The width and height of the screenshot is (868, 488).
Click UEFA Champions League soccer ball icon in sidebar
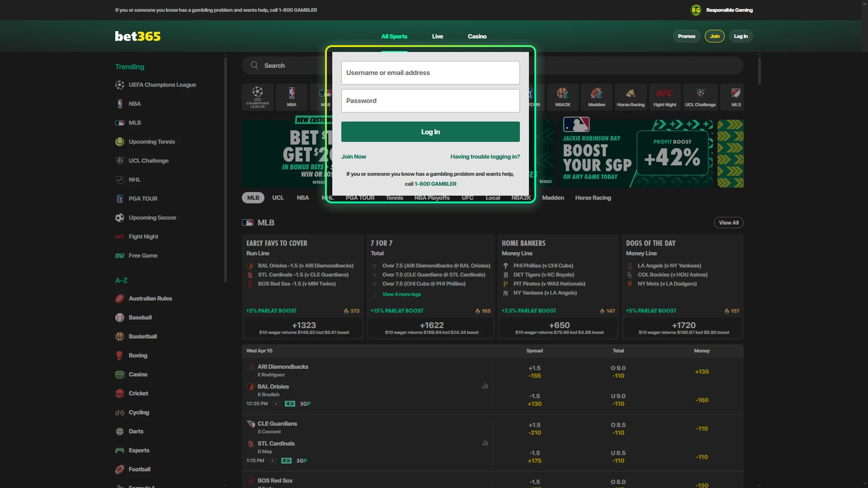(x=120, y=85)
